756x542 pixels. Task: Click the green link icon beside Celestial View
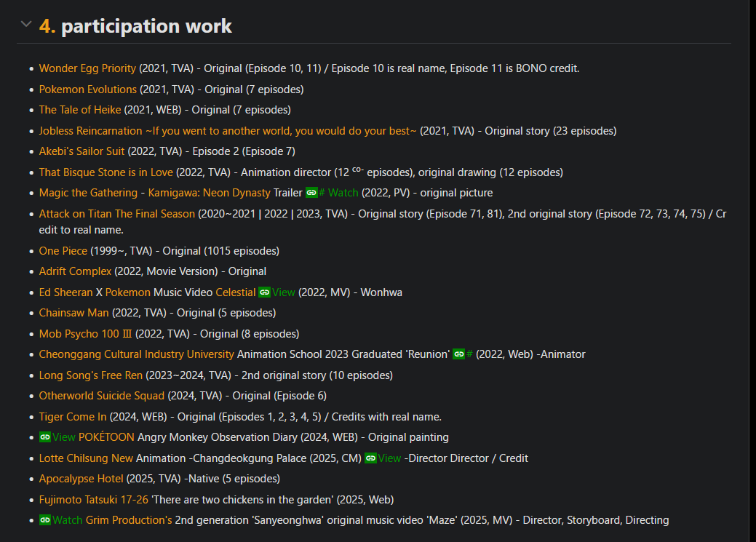pos(264,292)
